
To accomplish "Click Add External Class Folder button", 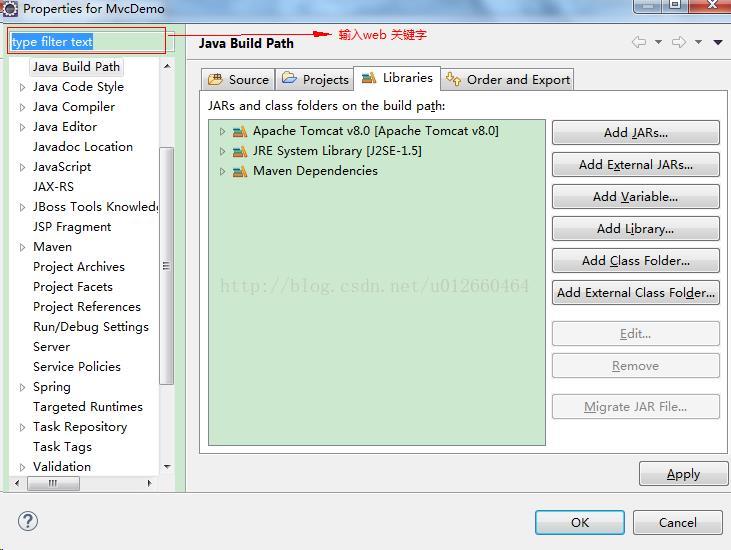I will point(635,293).
